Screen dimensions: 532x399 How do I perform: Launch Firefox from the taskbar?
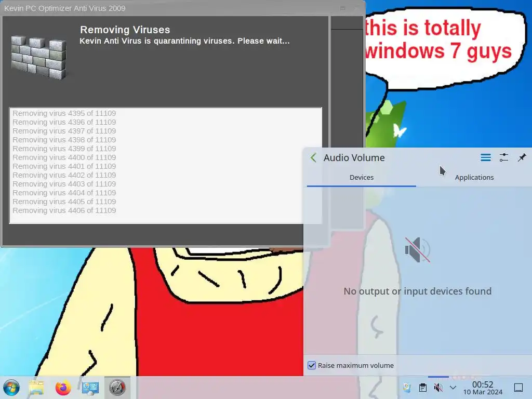click(x=63, y=388)
